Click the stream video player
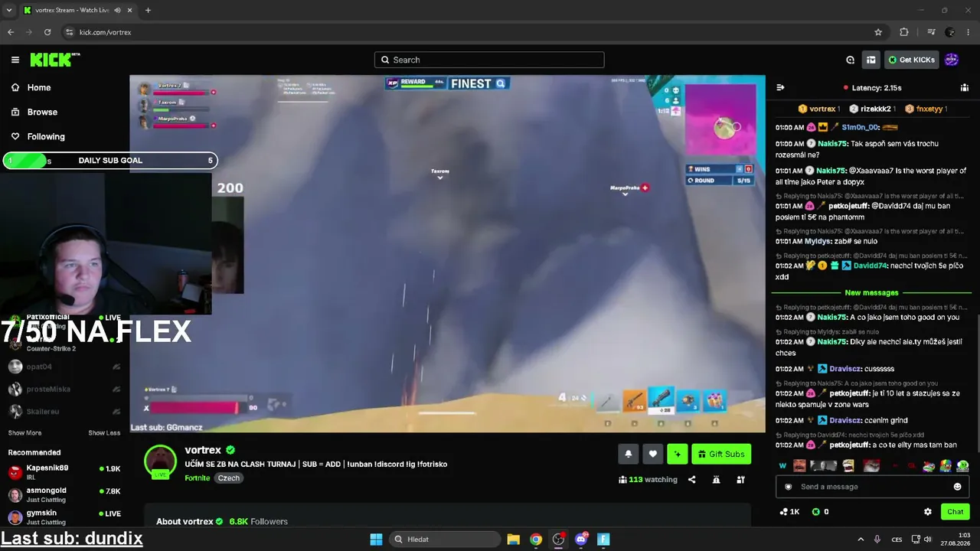The width and height of the screenshot is (980, 551). point(447,253)
